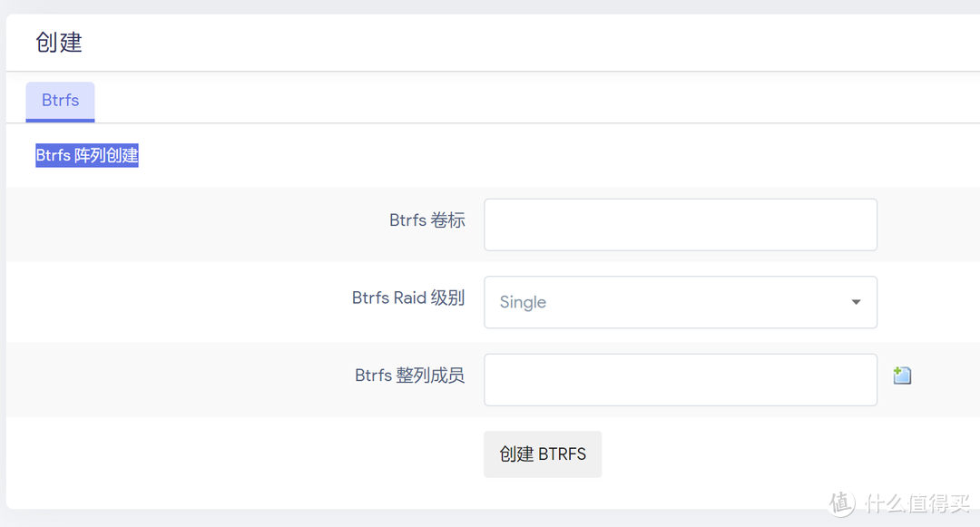Viewport: 980px width, 527px height.
Task: Switch to the Btrfs tab
Action: [x=60, y=101]
